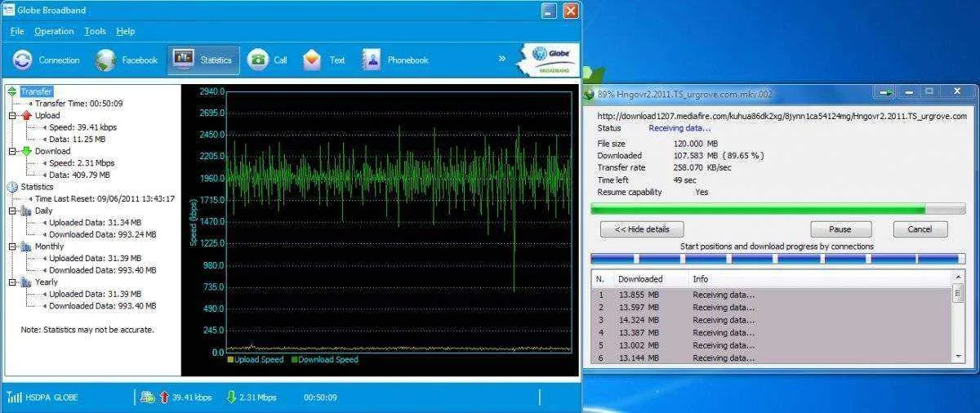
Task: Click the signal strength bars icon
Action: coord(14,397)
